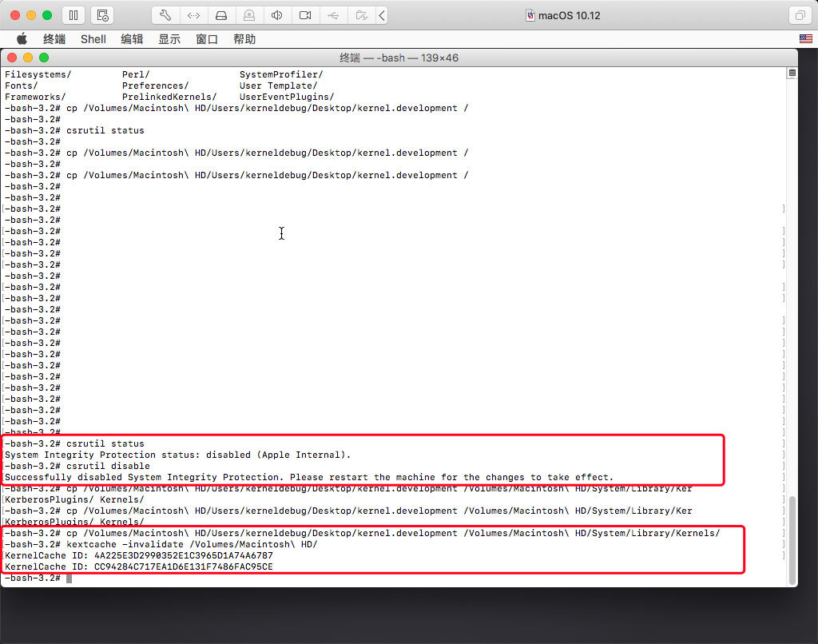Click the terminal cursor at last prompt
818x644 pixels.
[x=69, y=578]
